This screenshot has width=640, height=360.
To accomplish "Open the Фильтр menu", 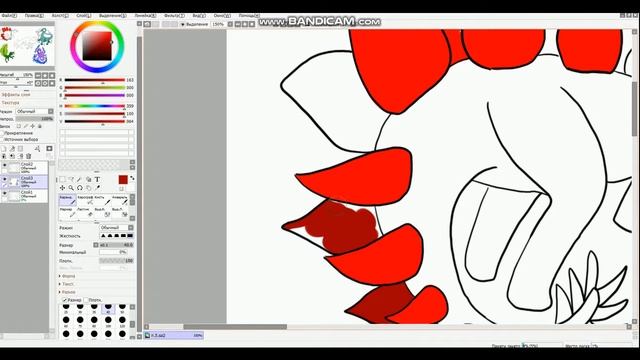I will point(174,16).
